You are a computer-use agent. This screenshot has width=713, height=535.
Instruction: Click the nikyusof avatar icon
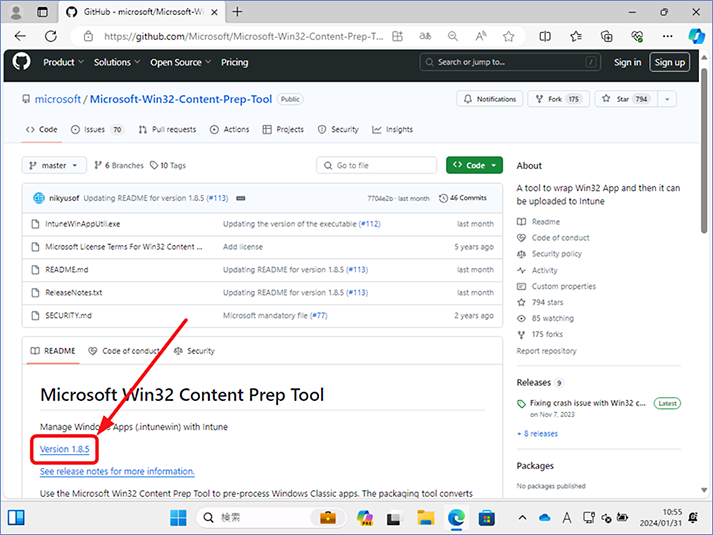point(39,198)
